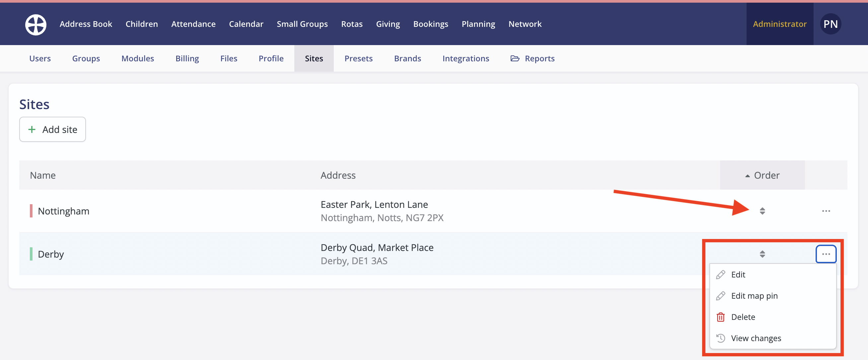
Task: Open the Small Groups module
Action: tap(302, 24)
